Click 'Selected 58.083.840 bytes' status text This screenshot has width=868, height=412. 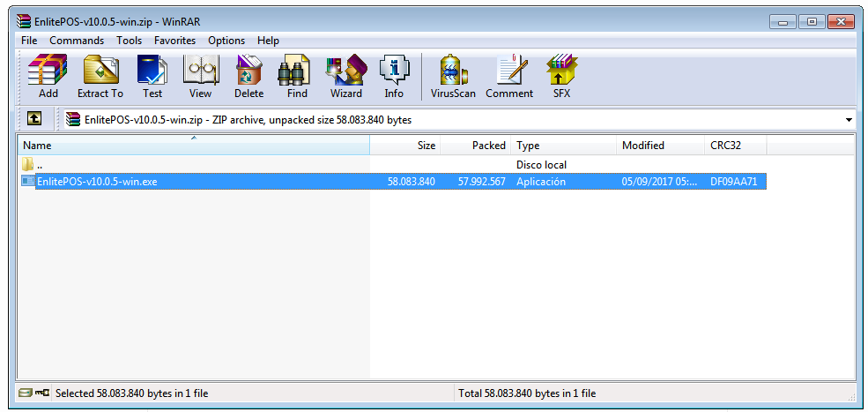pos(132,393)
